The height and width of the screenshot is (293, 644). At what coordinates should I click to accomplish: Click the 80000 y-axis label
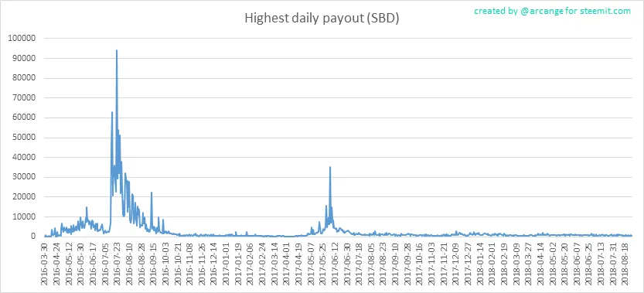24,78
